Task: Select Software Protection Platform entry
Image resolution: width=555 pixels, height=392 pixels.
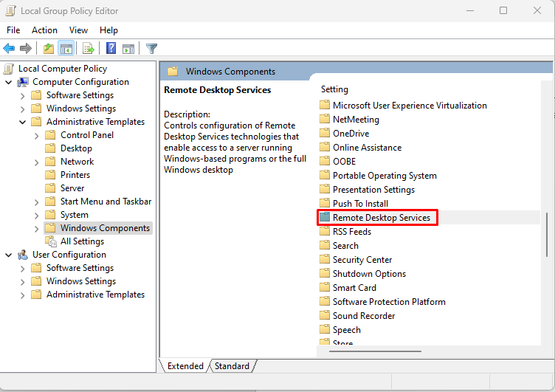Action: pyautogui.click(x=389, y=301)
